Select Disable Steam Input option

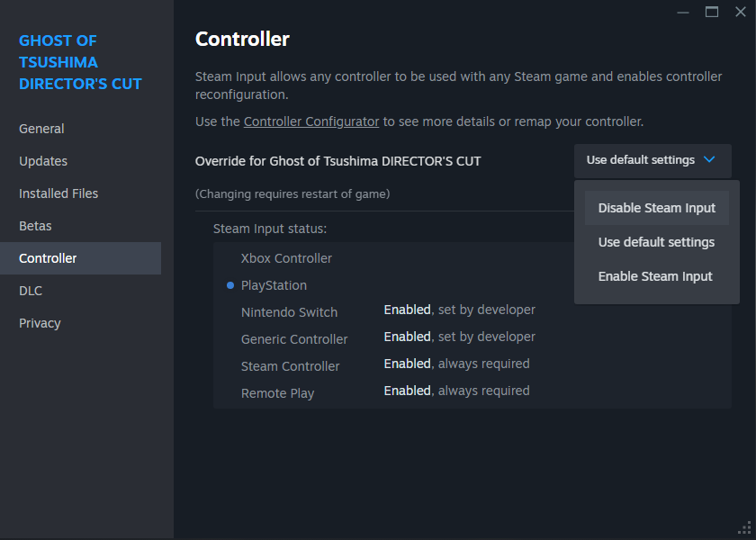pyautogui.click(x=657, y=208)
